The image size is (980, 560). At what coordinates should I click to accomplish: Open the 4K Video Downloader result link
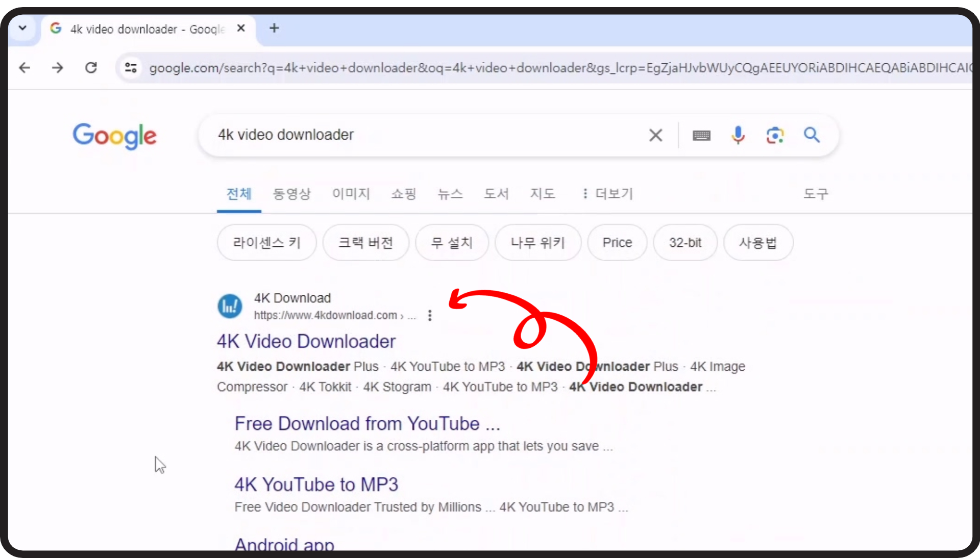coord(306,341)
